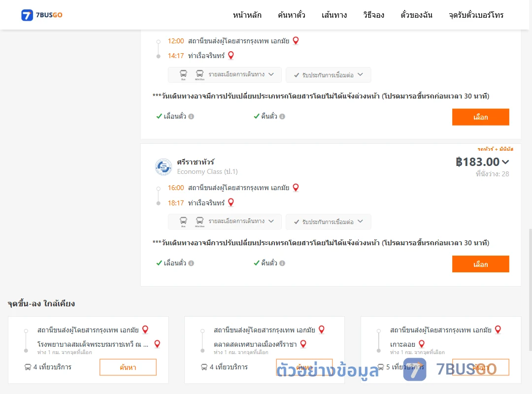This screenshot has width=532, height=394.
Task: Click the bus icon beside 4 เที่ยวบริการ in the hospital card
Action: [28, 367]
